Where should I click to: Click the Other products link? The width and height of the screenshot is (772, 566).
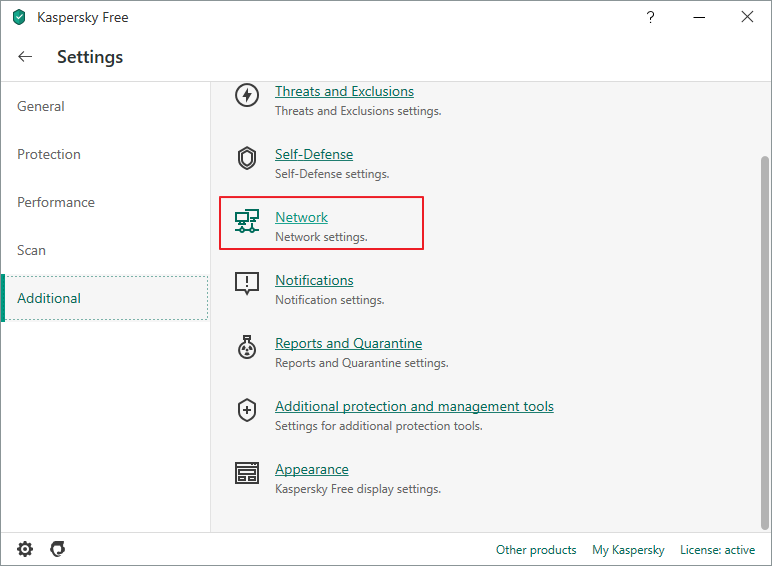536,550
